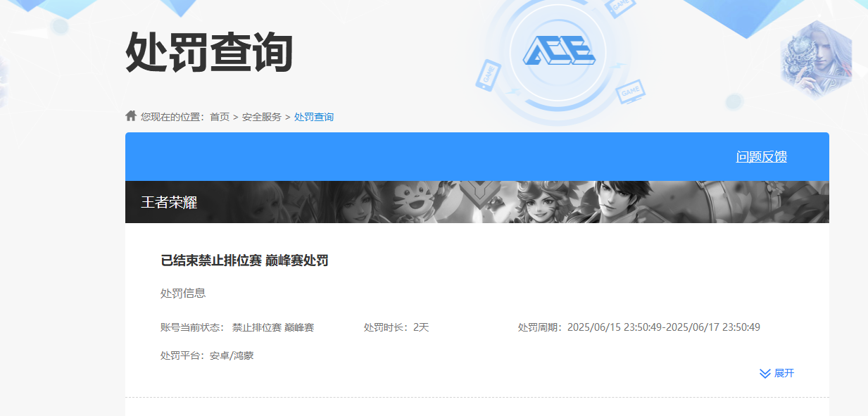Click the lightning bolt icon beside the ACE circle
Image resolution: width=868 pixels, height=416 pixels.
tap(618, 65)
